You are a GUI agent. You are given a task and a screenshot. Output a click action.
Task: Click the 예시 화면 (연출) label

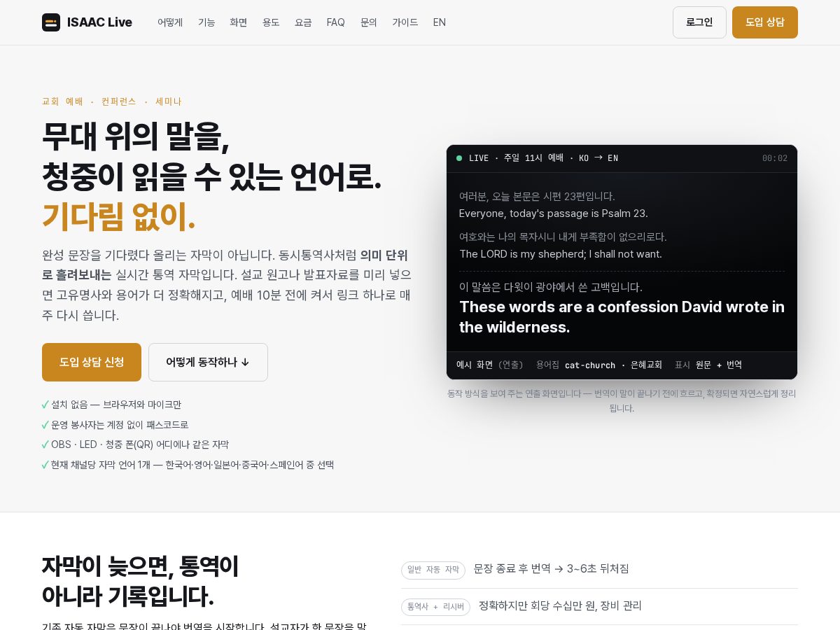[x=490, y=365]
